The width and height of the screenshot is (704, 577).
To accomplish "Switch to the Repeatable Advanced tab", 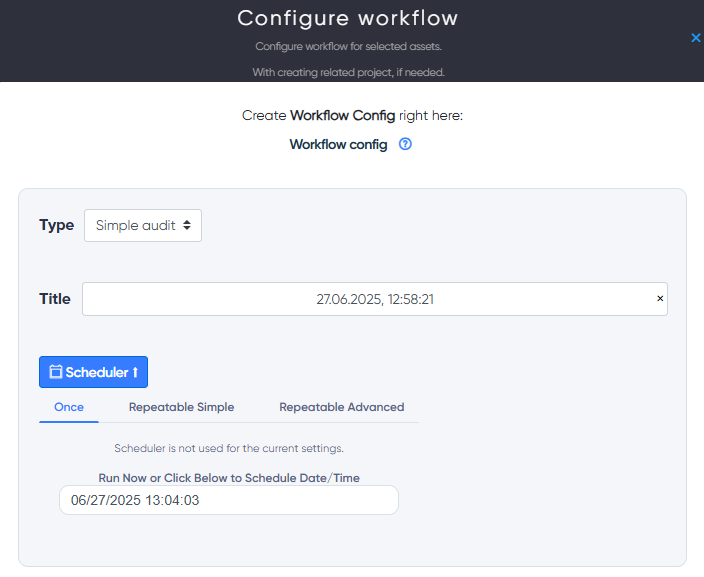I will pos(342,407).
